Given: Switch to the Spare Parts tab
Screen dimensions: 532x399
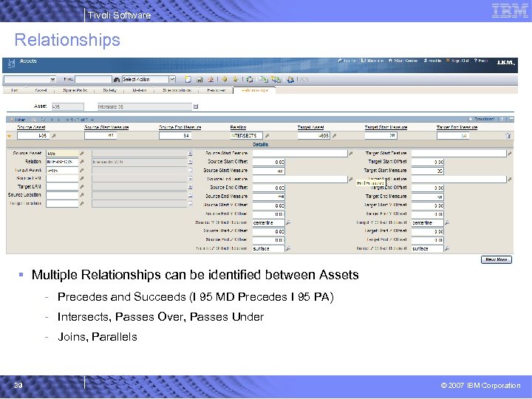Looking at the screenshot, I should (x=75, y=90).
